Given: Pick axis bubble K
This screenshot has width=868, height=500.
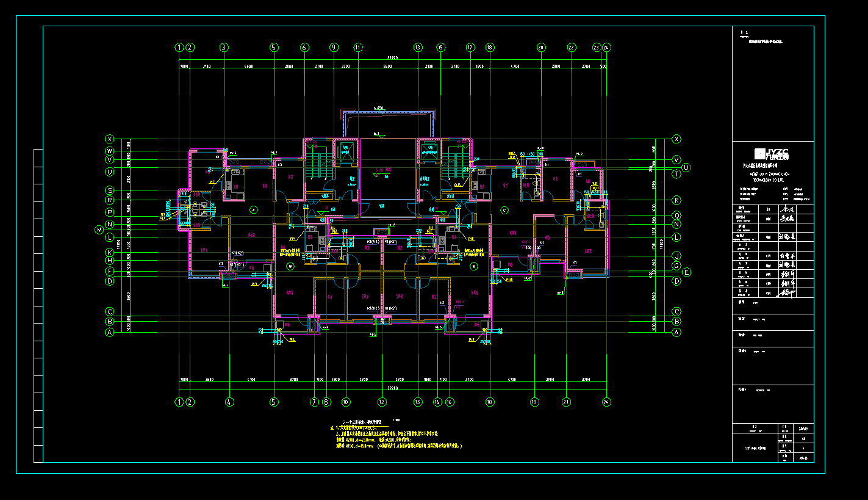Looking at the screenshot, I should [x=110, y=252].
